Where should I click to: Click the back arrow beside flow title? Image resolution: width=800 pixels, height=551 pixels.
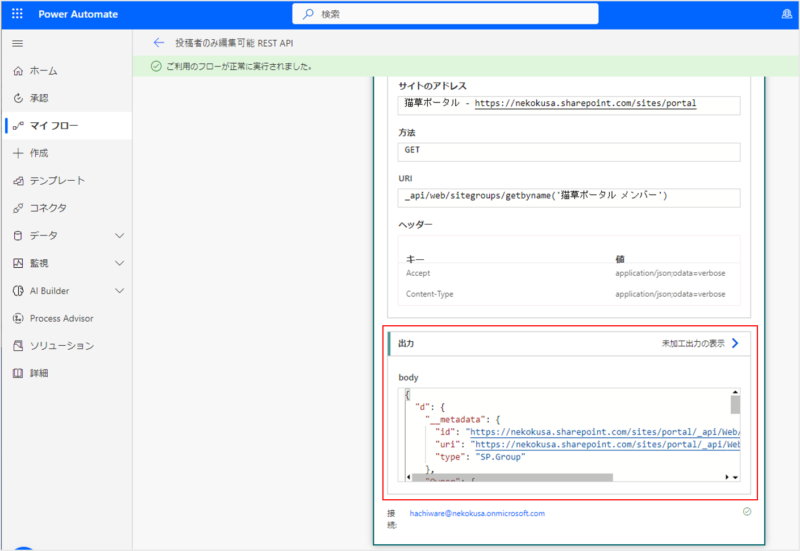[157, 43]
